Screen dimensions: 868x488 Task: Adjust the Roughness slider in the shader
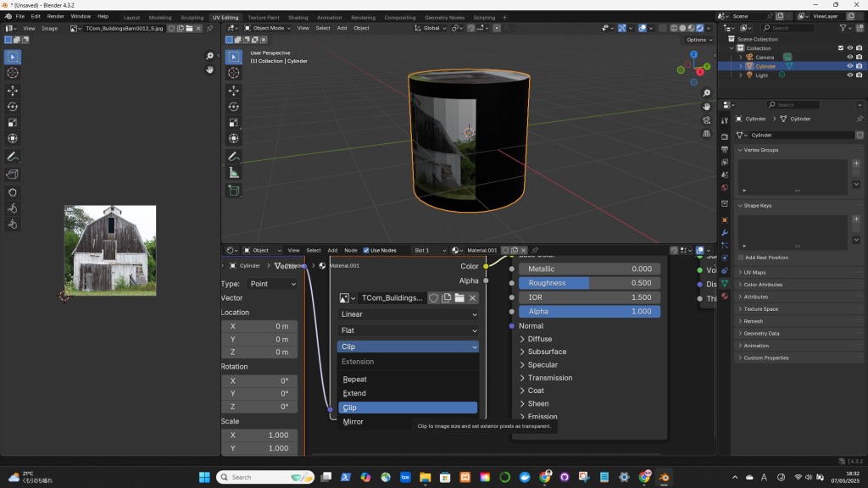(589, 283)
